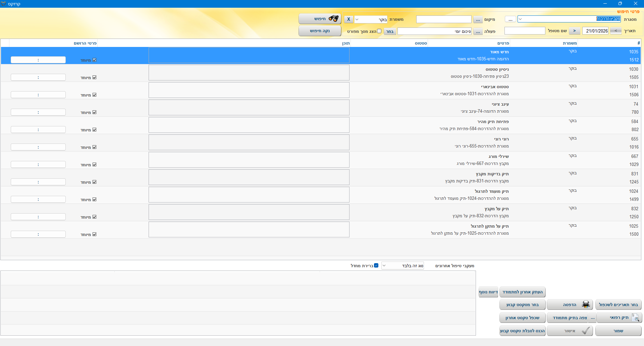644x346 pixels.
Task: Click the clear search button (נקה חיפוש)
Action: click(320, 31)
